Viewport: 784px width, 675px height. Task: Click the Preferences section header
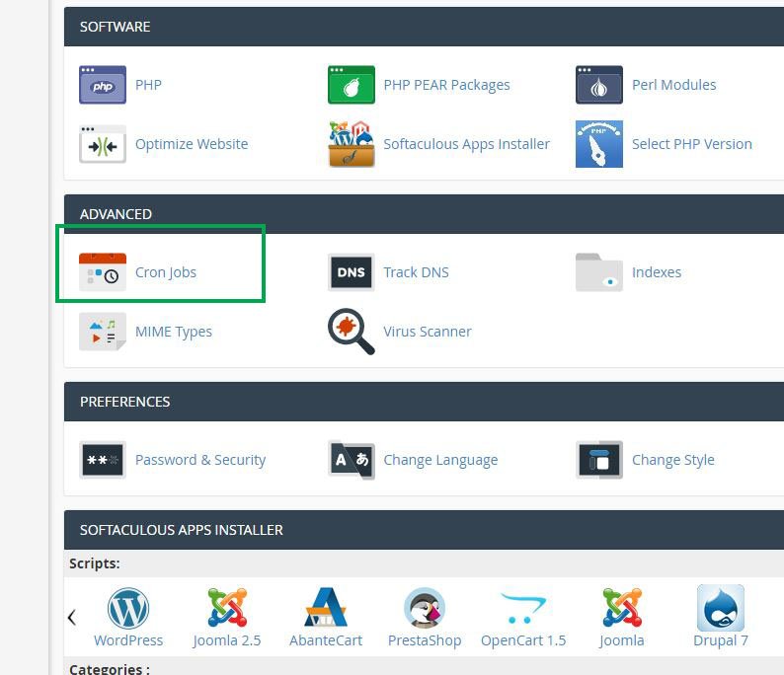(125, 402)
